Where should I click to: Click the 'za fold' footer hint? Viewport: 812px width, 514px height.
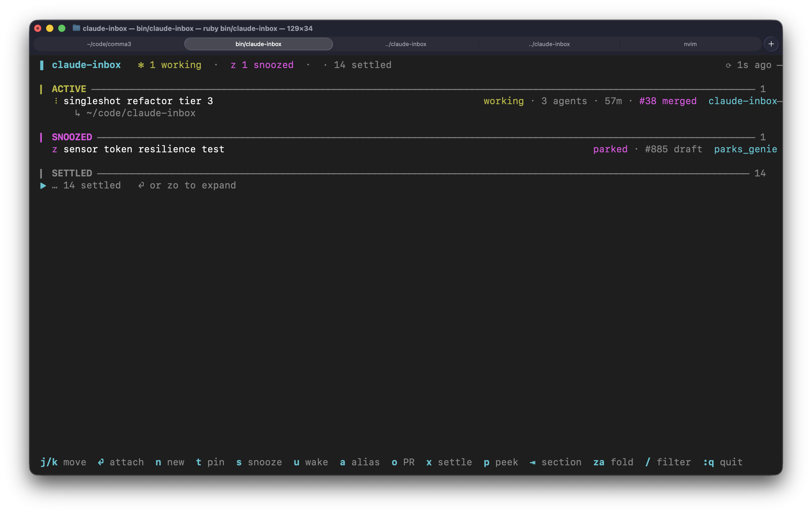(613, 462)
